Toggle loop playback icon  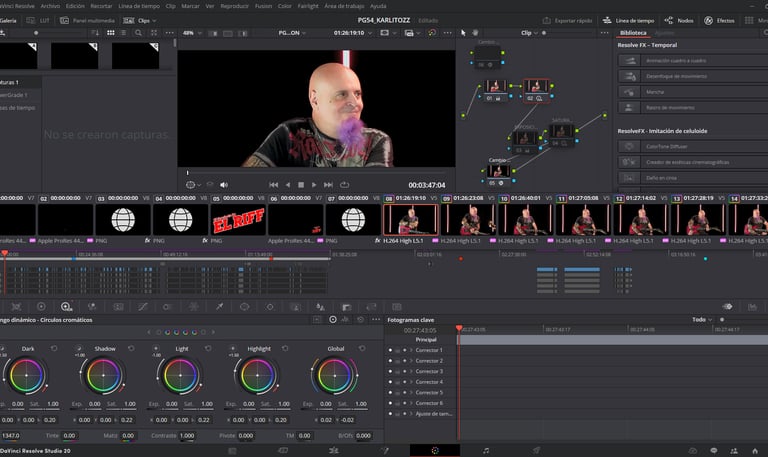(344, 185)
